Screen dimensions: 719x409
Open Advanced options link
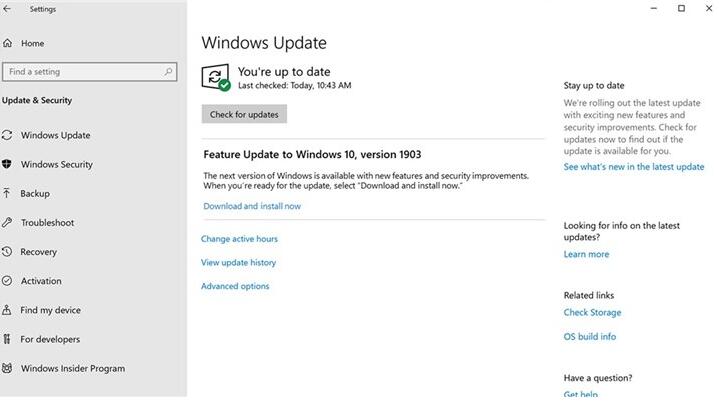(235, 286)
